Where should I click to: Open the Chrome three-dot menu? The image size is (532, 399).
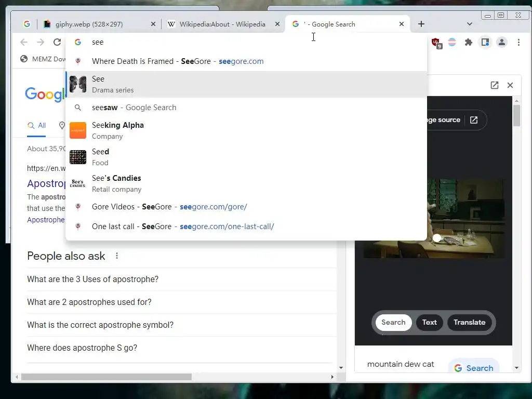point(518,42)
